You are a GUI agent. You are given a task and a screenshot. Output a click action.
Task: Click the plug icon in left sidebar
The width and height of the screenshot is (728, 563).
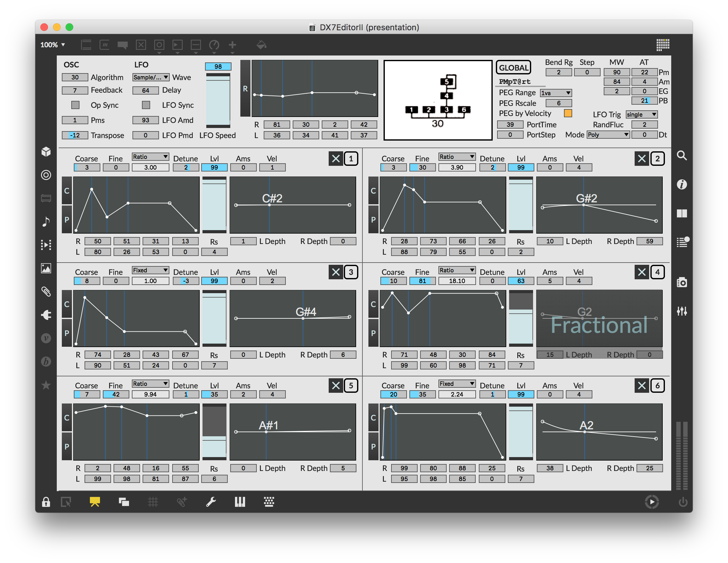pos(46,315)
